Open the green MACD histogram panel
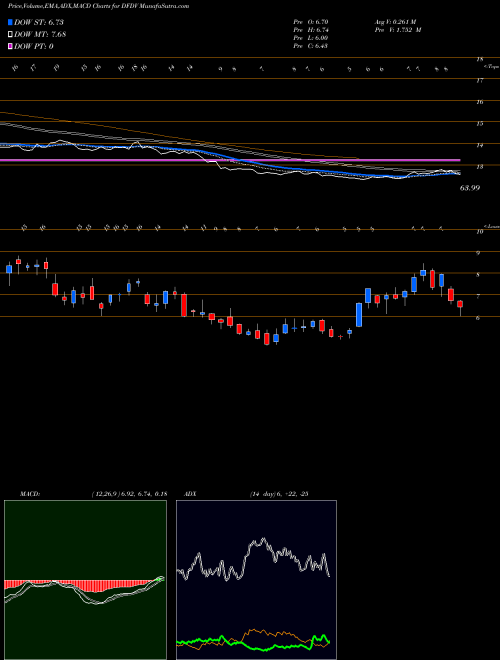Viewport: 500px width, 660px height. point(85,580)
